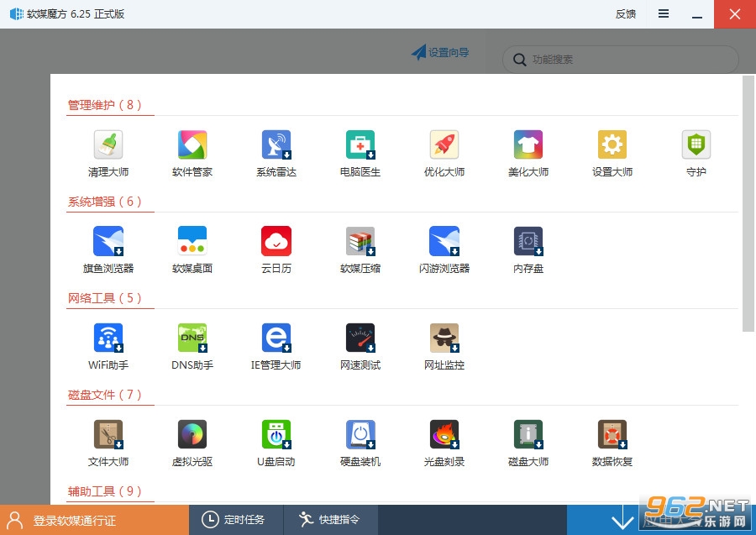Open 设置向导 setup wizard
756x535 pixels.
(439, 53)
